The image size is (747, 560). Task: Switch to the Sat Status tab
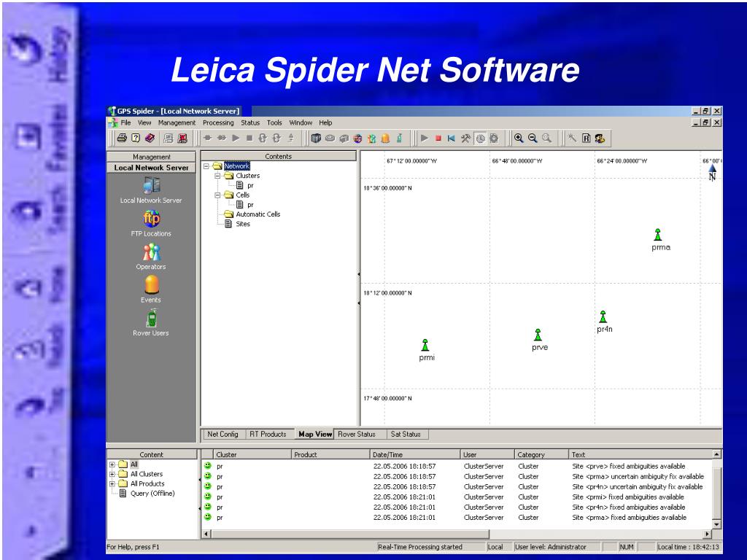click(406, 435)
